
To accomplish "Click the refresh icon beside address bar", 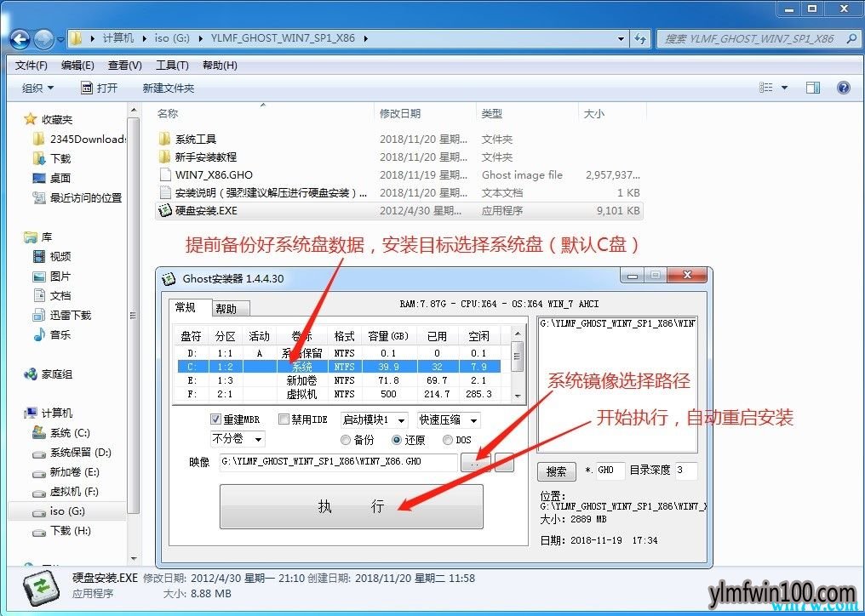I will (x=640, y=38).
